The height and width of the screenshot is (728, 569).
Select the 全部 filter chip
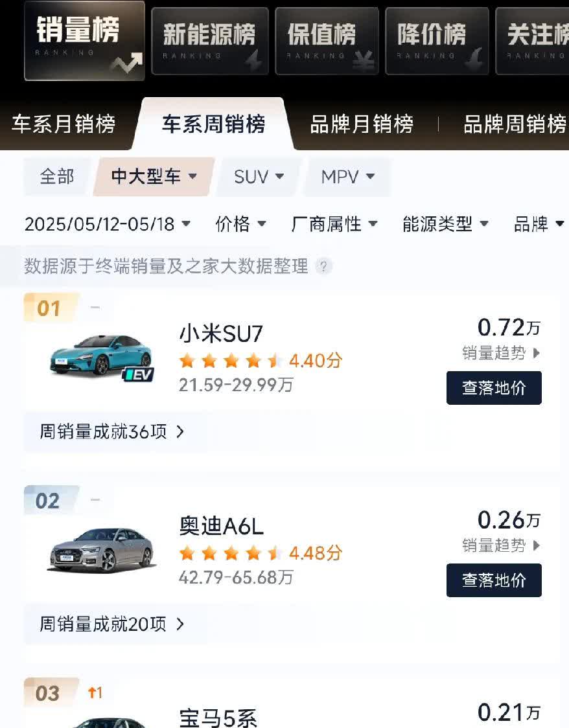(x=56, y=177)
